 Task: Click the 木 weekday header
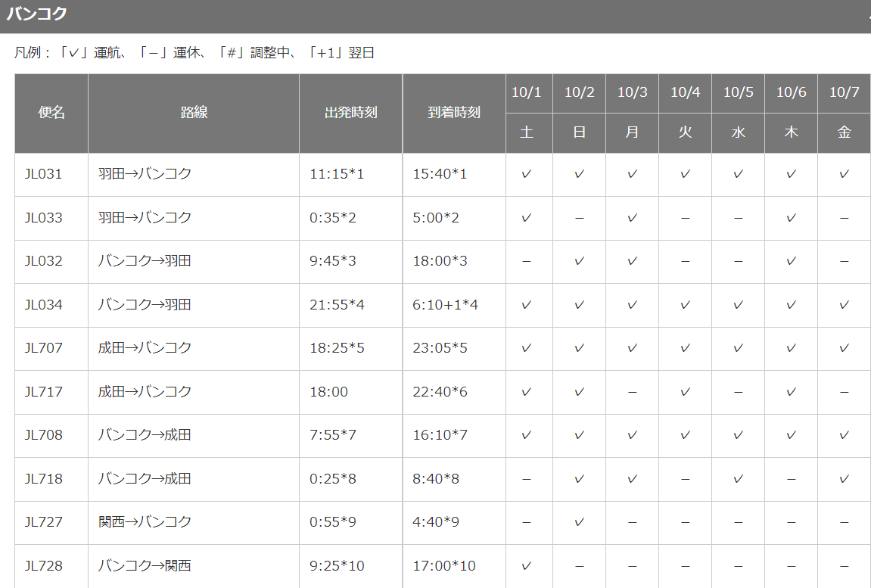point(791,132)
